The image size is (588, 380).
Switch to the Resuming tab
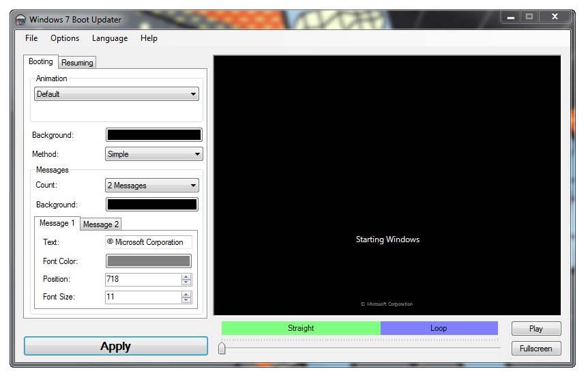click(77, 63)
